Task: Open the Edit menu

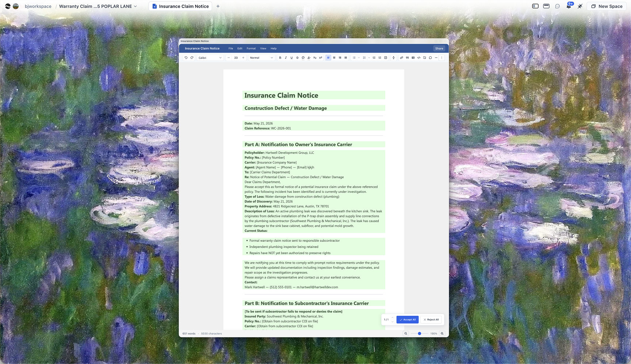Action: click(240, 49)
